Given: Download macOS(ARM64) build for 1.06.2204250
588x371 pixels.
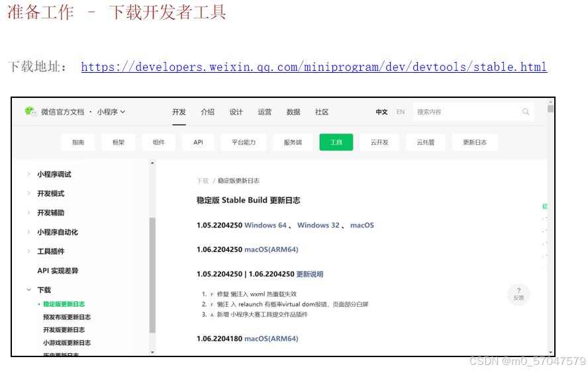Looking at the screenshot, I should [271, 249].
